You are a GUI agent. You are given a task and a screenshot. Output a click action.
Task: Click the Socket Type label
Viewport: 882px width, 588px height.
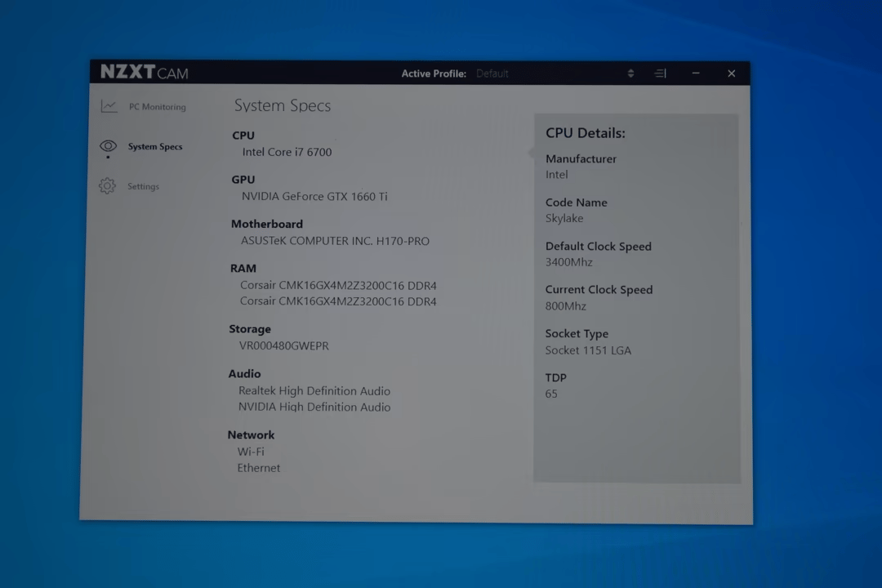point(577,334)
